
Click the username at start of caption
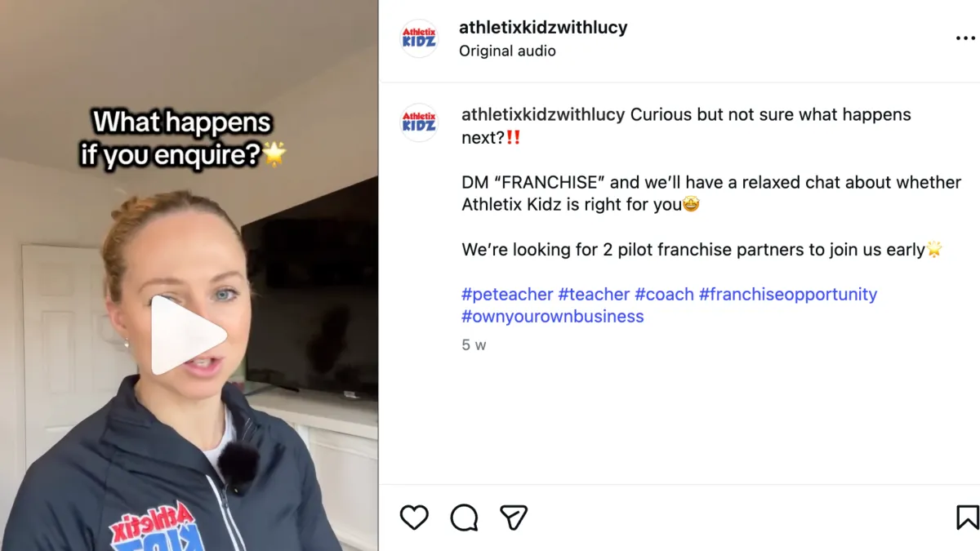pos(543,114)
